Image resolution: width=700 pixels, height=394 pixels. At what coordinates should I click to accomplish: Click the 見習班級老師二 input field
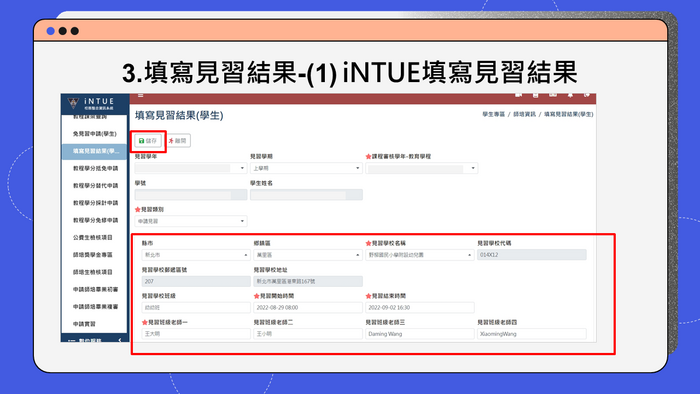point(308,334)
